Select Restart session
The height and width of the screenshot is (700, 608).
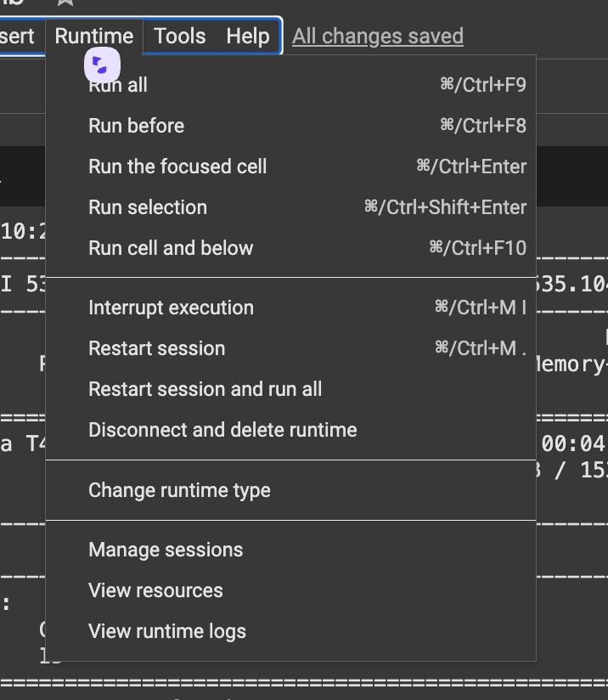pos(156,348)
